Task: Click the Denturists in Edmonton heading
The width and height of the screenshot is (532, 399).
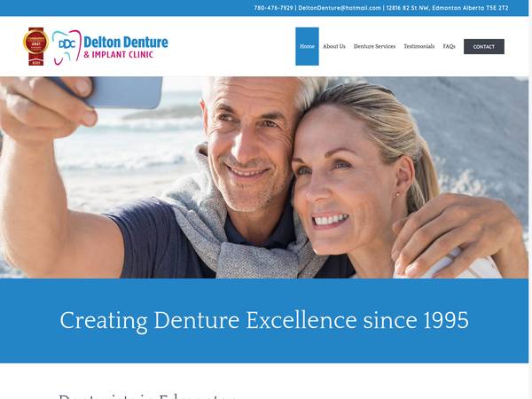Action: click(x=147, y=396)
